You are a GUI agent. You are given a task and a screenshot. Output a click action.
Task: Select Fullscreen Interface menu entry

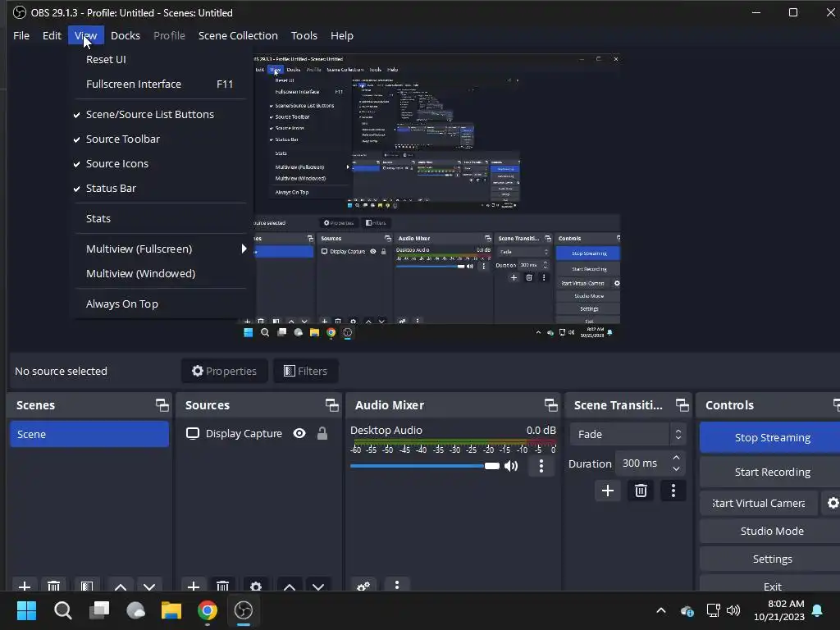pos(160,84)
